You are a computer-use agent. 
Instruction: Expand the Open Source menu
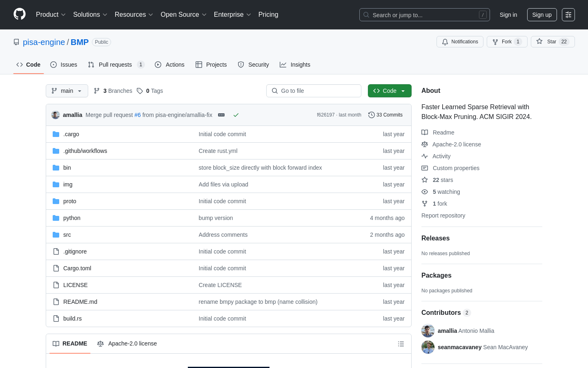click(184, 15)
